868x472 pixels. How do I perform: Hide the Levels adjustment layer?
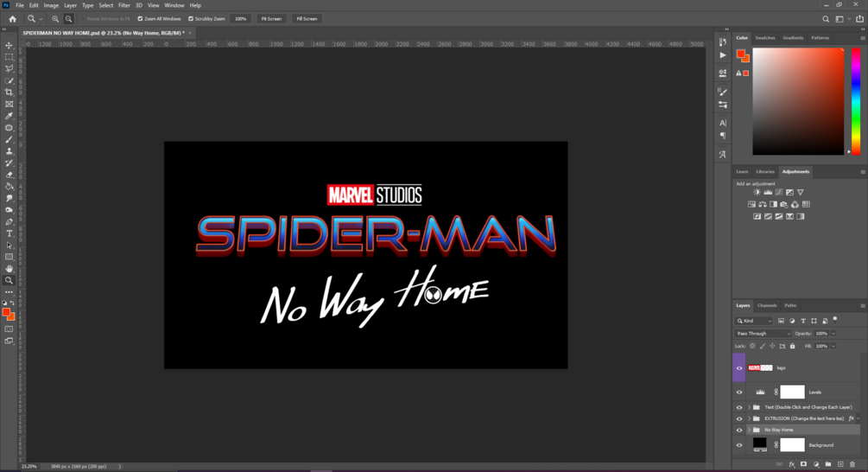pyautogui.click(x=739, y=392)
